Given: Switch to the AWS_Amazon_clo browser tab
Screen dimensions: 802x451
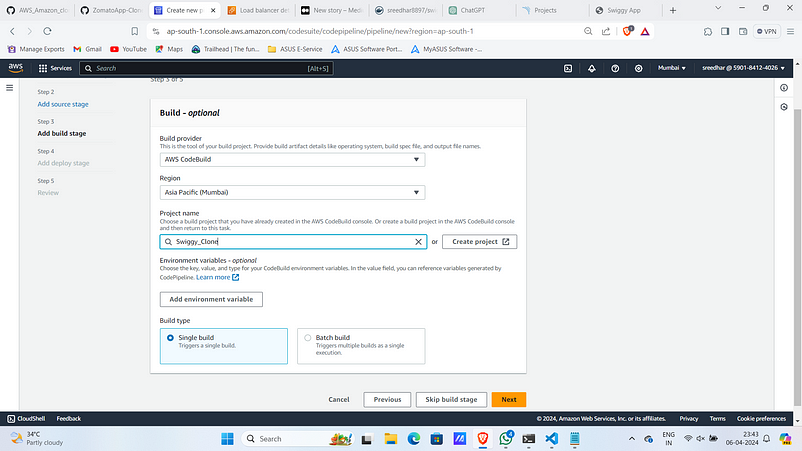Looking at the screenshot, I should pyautogui.click(x=38, y=10).
